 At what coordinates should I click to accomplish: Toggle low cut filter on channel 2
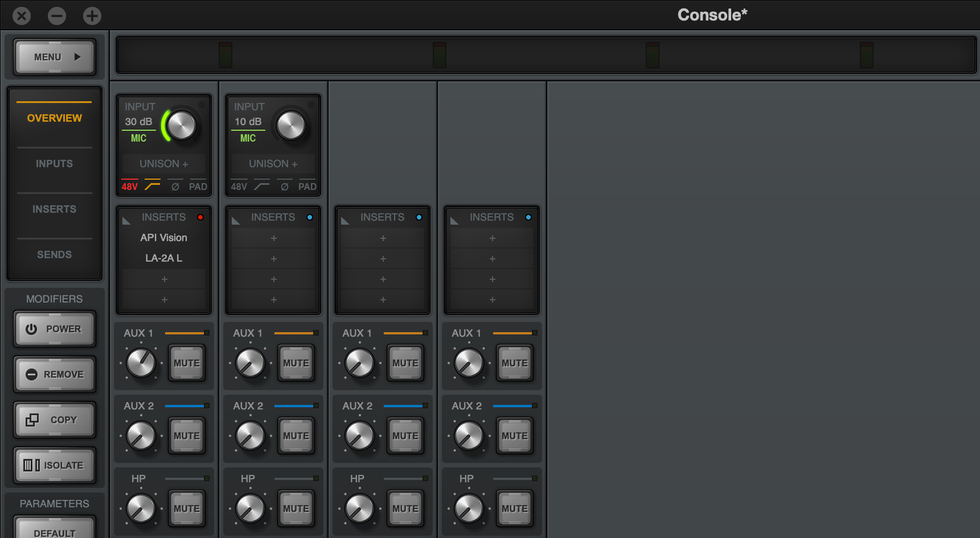261,186
